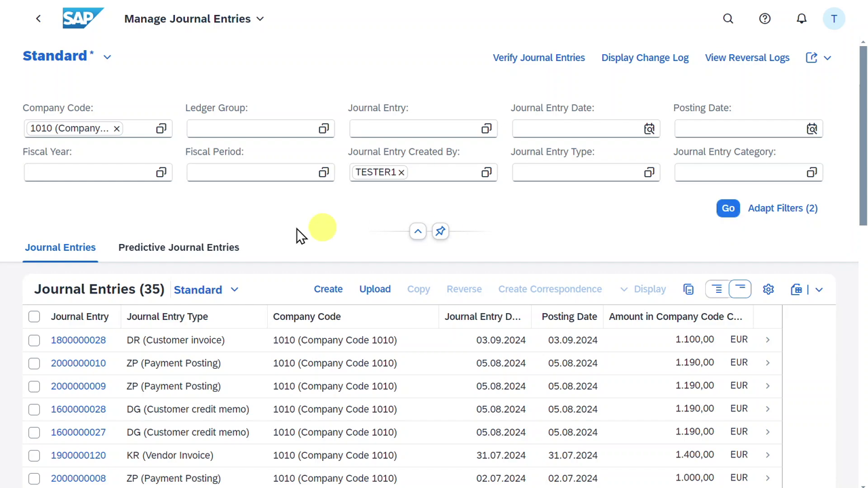
Task: Open the search icon in header
Action: click(x=728, y=19)
